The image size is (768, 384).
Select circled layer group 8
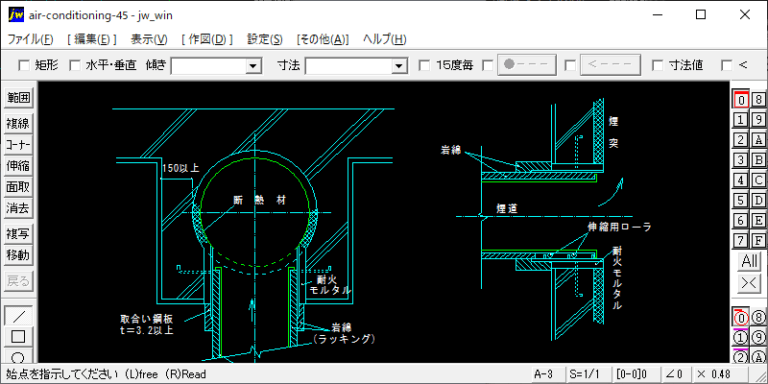758,317
